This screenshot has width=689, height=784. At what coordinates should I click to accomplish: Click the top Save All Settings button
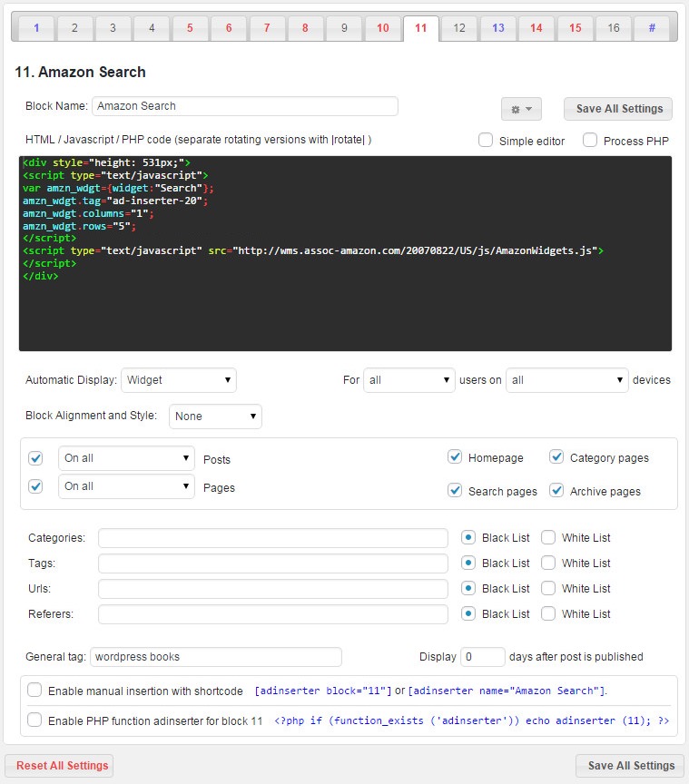coord(618,109)
